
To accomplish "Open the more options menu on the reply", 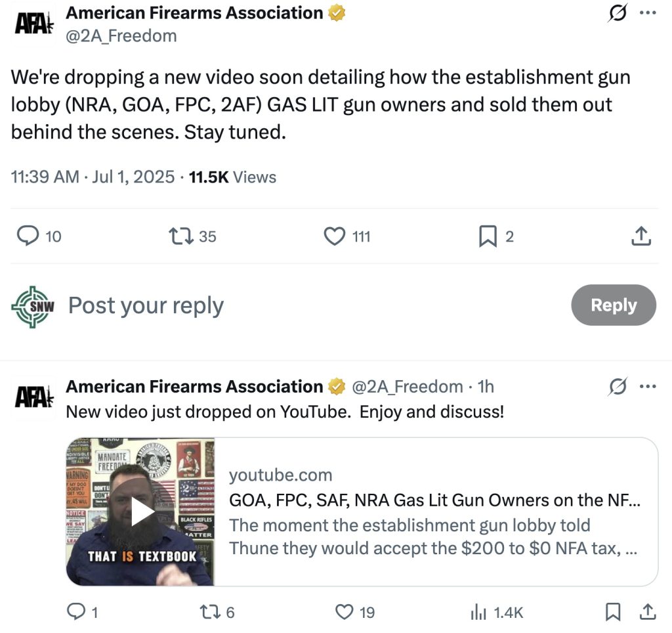I will [649, 387].
